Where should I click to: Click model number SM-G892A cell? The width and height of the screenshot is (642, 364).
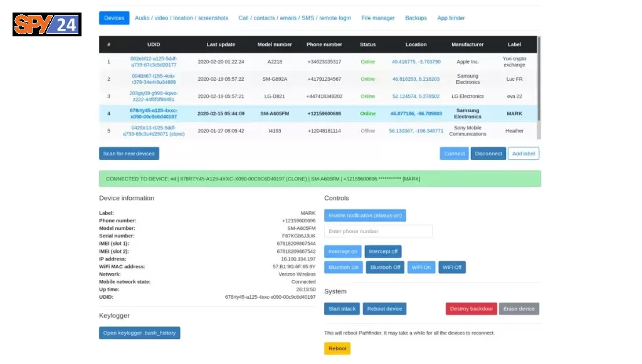pyautogui.click(x=275, y=79)
